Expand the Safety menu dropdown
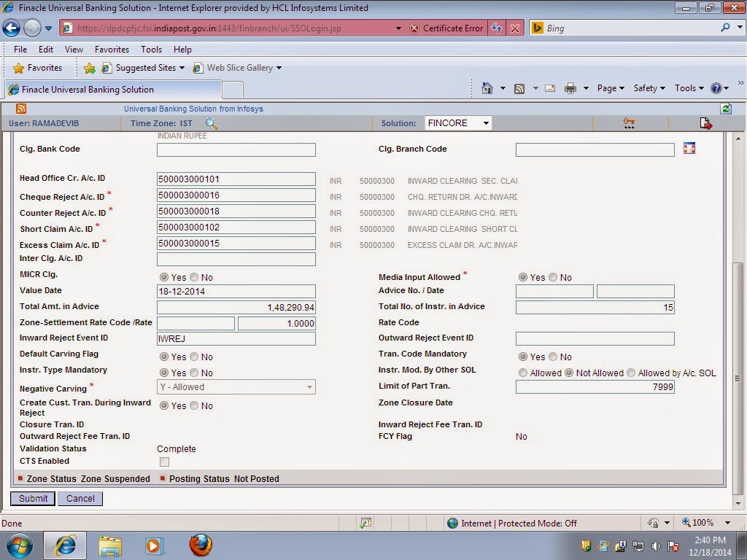This screenshot has height=560, width=747. click(x=649, y=87)
